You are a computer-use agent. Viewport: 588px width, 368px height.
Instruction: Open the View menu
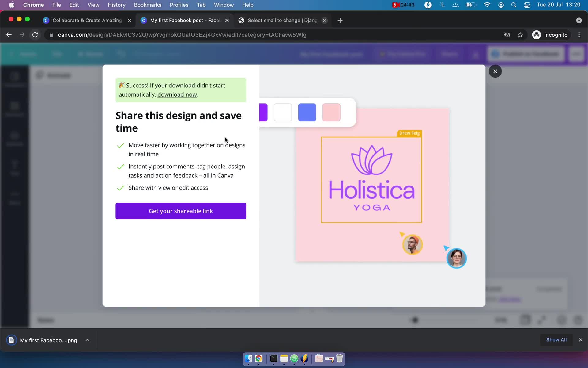pos(93,5)
